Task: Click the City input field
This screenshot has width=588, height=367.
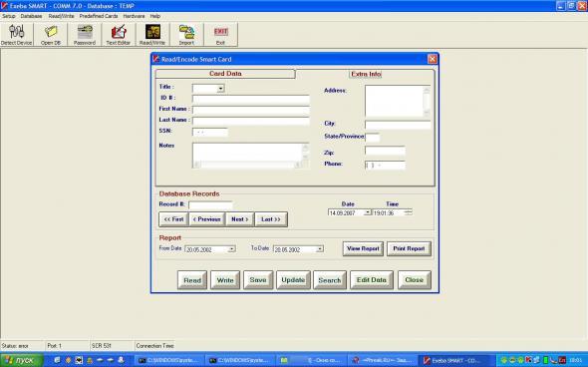Action: click(x=398, y=125)
